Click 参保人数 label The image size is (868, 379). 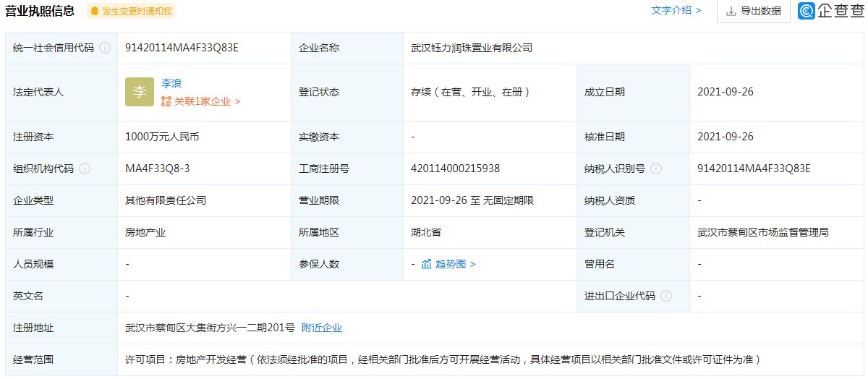(319, 264)
